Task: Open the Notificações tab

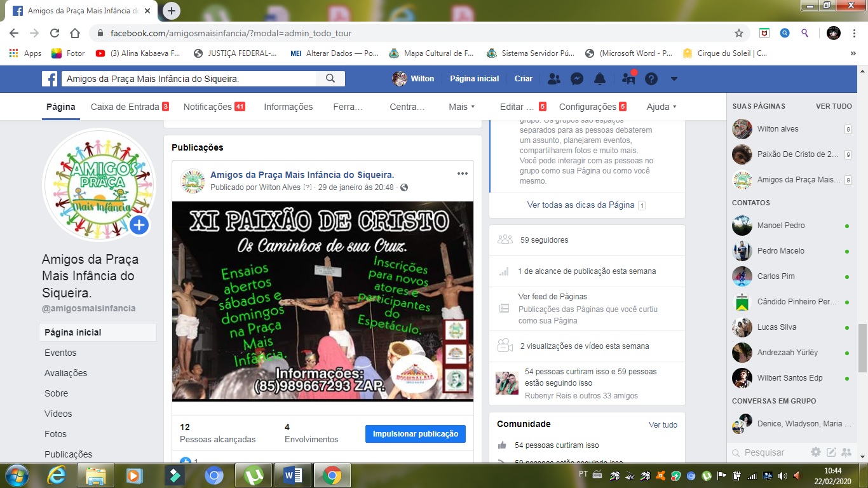Action: click(x=208, y=107)
